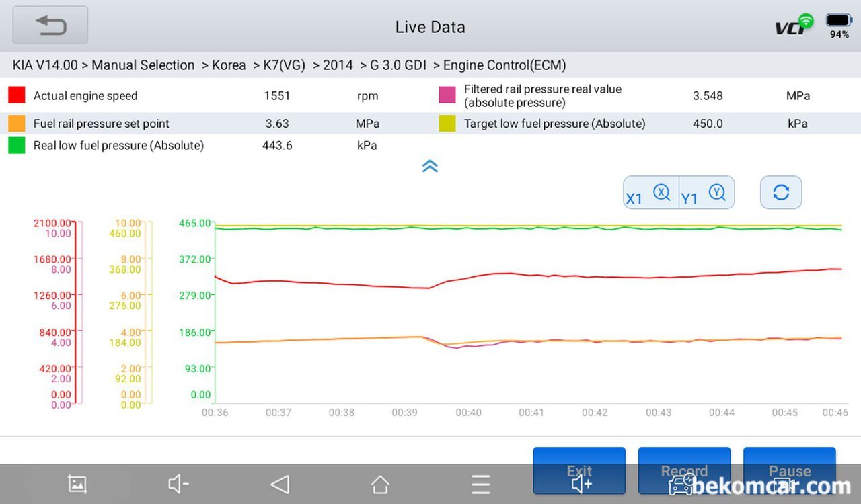Image resolution: width=861 pixels, height=504 pixels.
Task: Click the 00:36 time axis marker
Action: coord(215,413)
